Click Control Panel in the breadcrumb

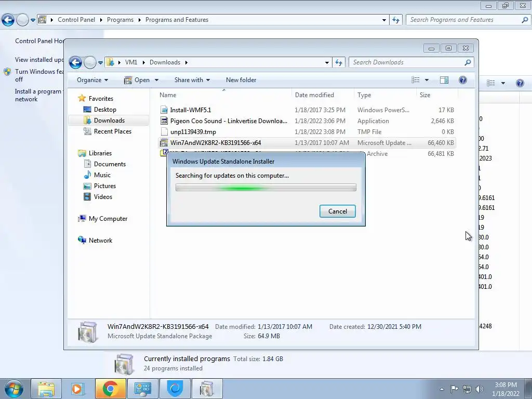[76, 20]
